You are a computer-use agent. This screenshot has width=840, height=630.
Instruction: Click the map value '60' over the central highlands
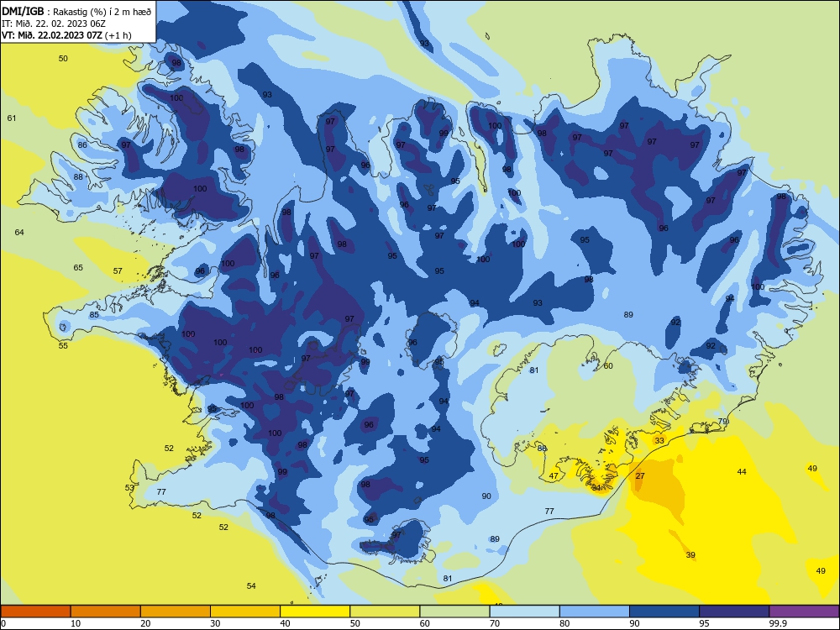pos(608,366)
